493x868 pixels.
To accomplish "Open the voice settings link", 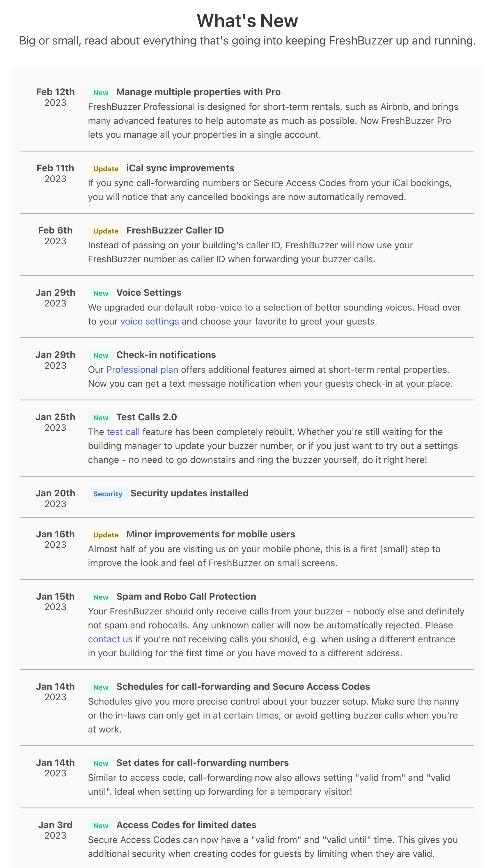I will click(x=149, y=321).
